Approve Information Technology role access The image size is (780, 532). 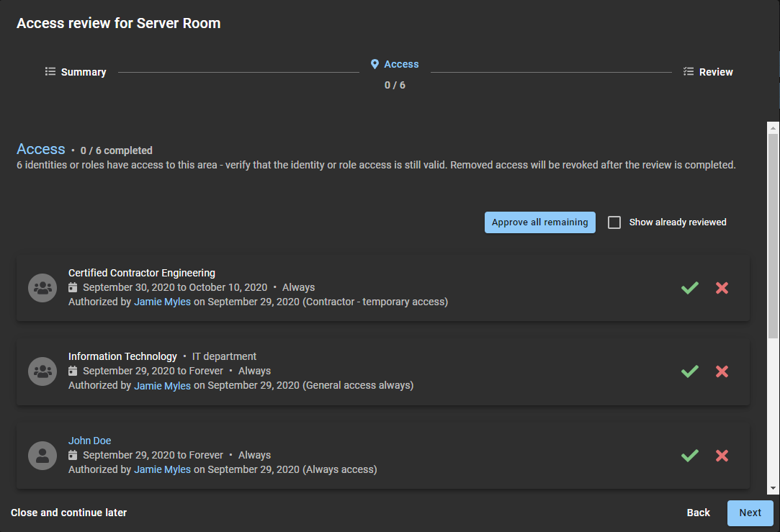click(x=689, y=371)
